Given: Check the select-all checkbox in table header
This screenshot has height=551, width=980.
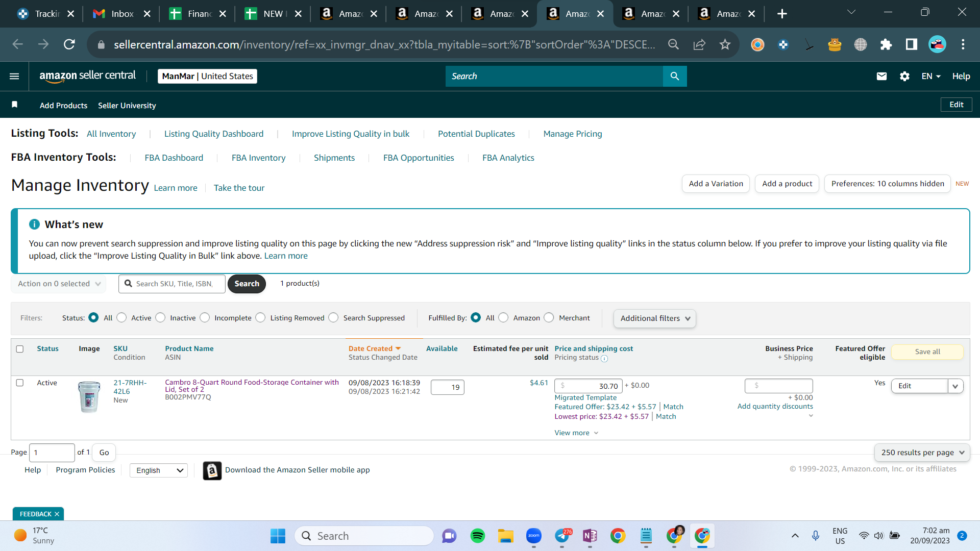Looking at the screenshot, I should pyautogui.click(x=20, y=349).
